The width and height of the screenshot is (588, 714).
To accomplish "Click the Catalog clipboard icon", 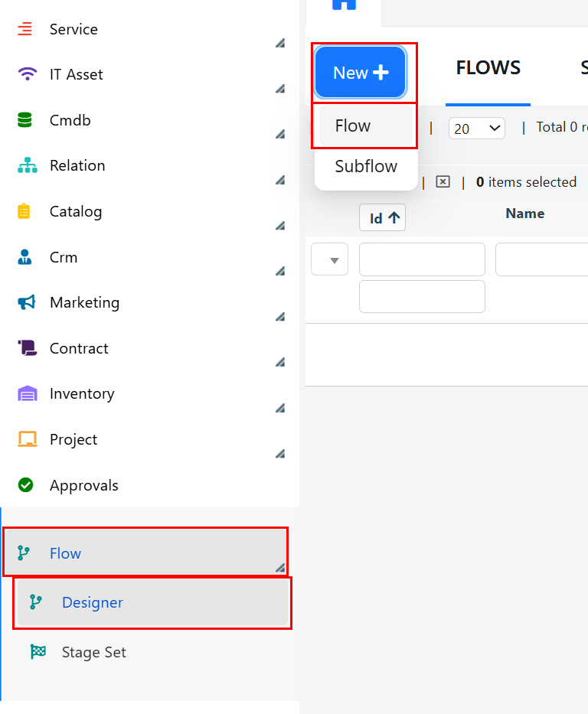I will [x=24, y=211].
